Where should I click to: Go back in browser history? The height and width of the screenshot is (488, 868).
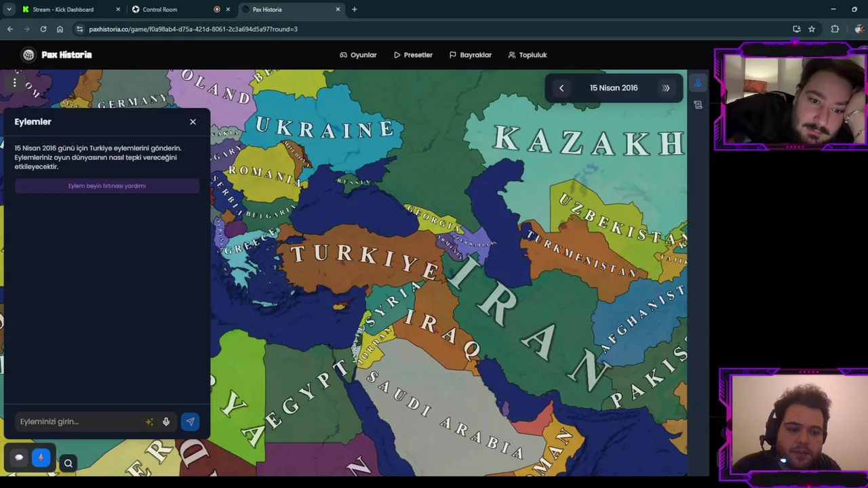pos(10,29)
